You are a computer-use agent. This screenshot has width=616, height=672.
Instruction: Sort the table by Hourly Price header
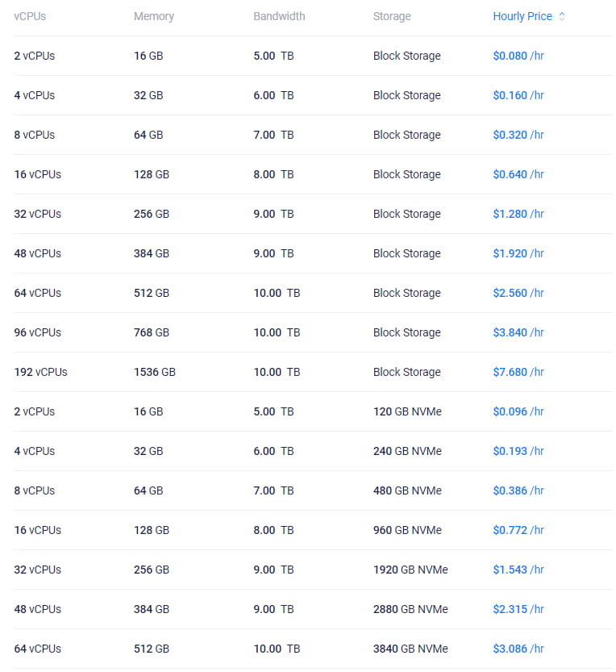(522, 16)
